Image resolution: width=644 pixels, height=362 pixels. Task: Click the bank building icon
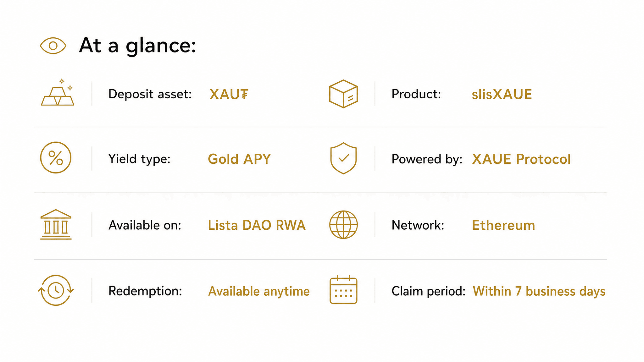pos(56,224)
